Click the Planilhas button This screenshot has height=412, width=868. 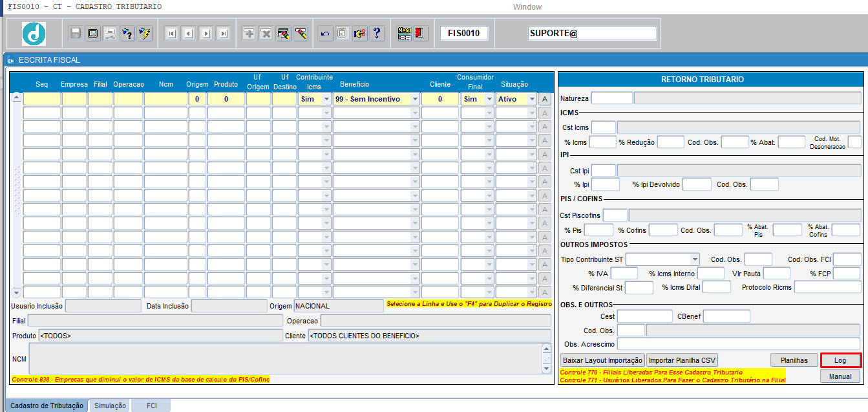794,360
